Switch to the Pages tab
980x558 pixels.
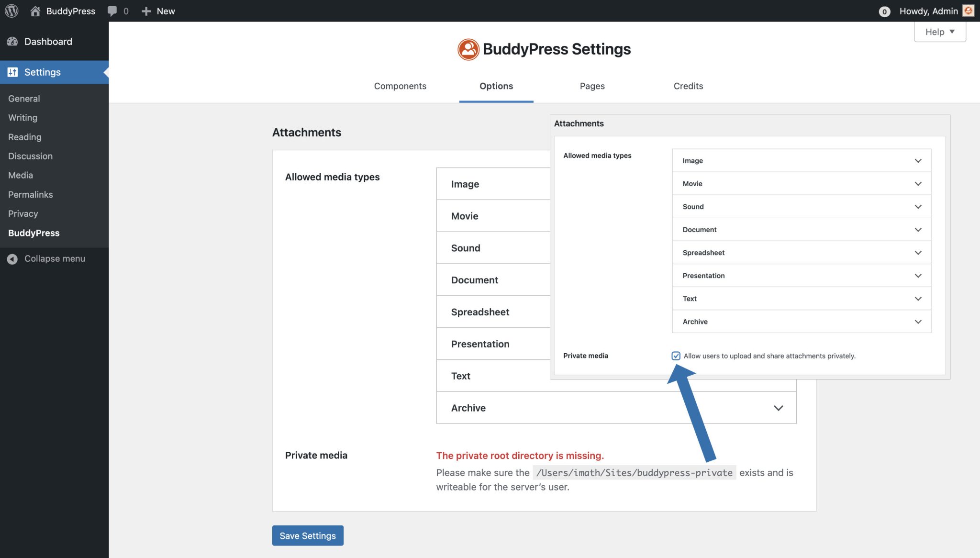[x=592, y=86]
